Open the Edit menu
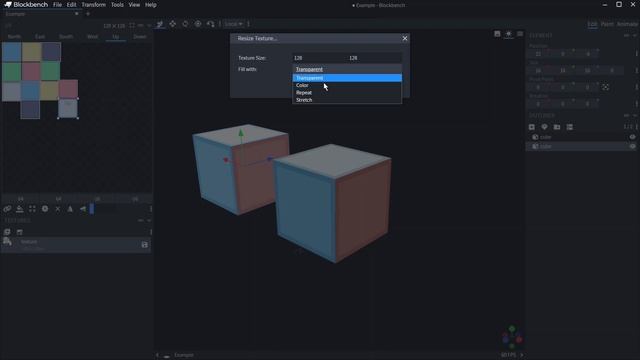640x360 pixels. click(71, 5)
